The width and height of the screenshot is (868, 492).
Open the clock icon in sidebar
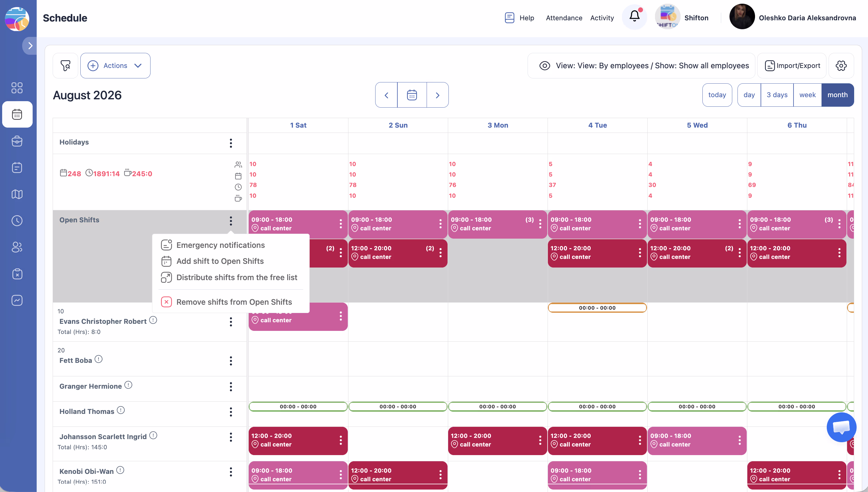(17, 221)
